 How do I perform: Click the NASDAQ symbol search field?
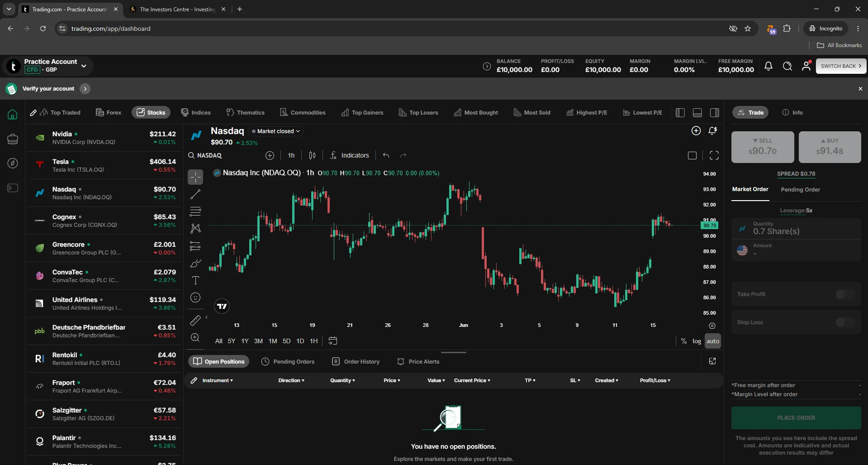(223, 155)
